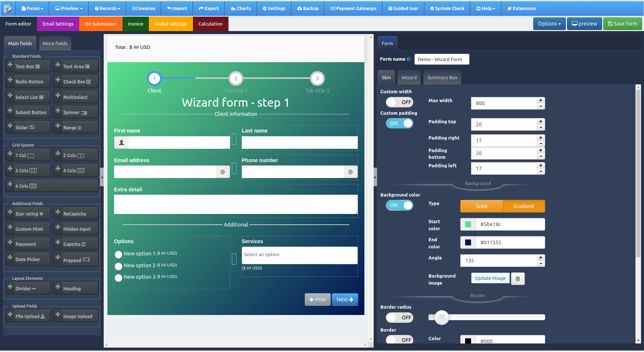
Task: Expand the Options dropdown
Action: [x=549, y=23]
